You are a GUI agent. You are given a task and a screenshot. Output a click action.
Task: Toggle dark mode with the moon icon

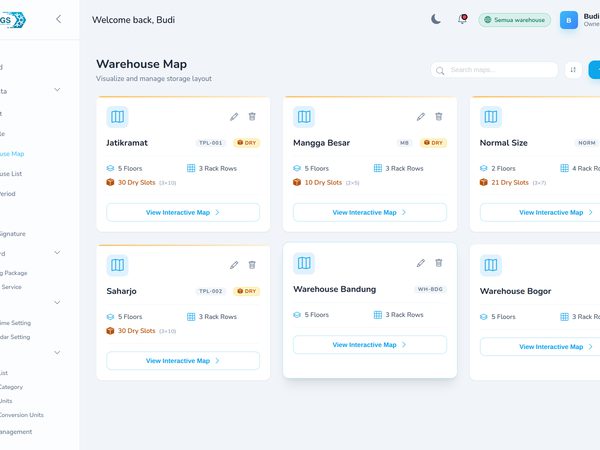click(436, 19)
